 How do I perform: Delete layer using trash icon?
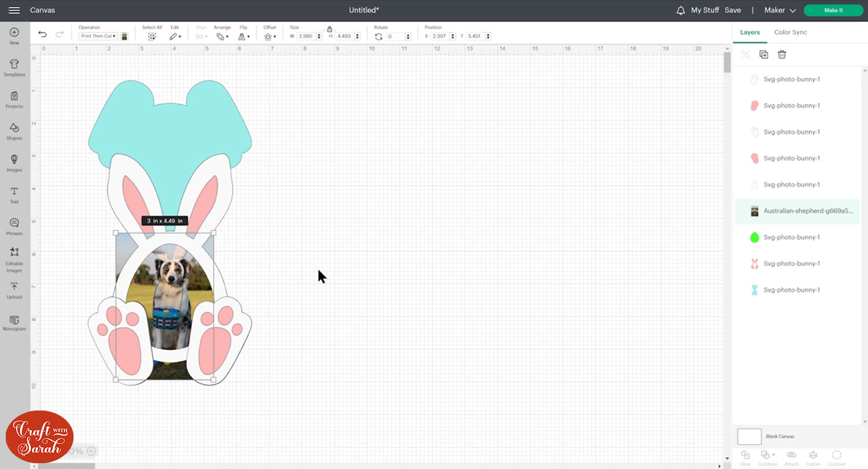[x=782, y=54]
